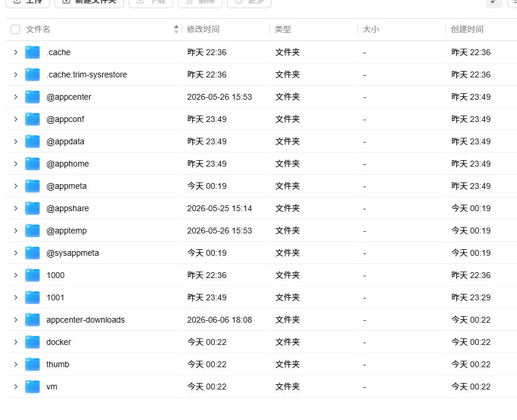Image resolution: width=517 pixels, height=420 pixels.
Task: Click the .cache folder icon
Action: pyautogui.click(x=32, y=52)
